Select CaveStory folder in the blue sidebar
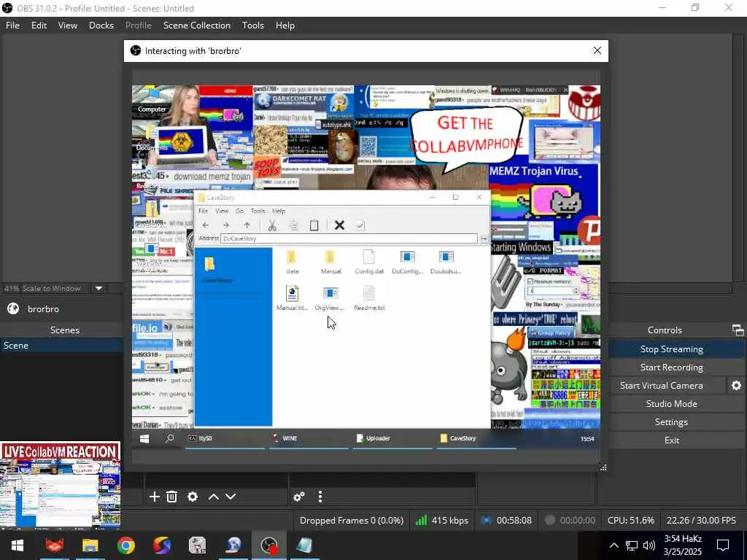The width and height of the screenshot is (747, 560). point(217,270)
